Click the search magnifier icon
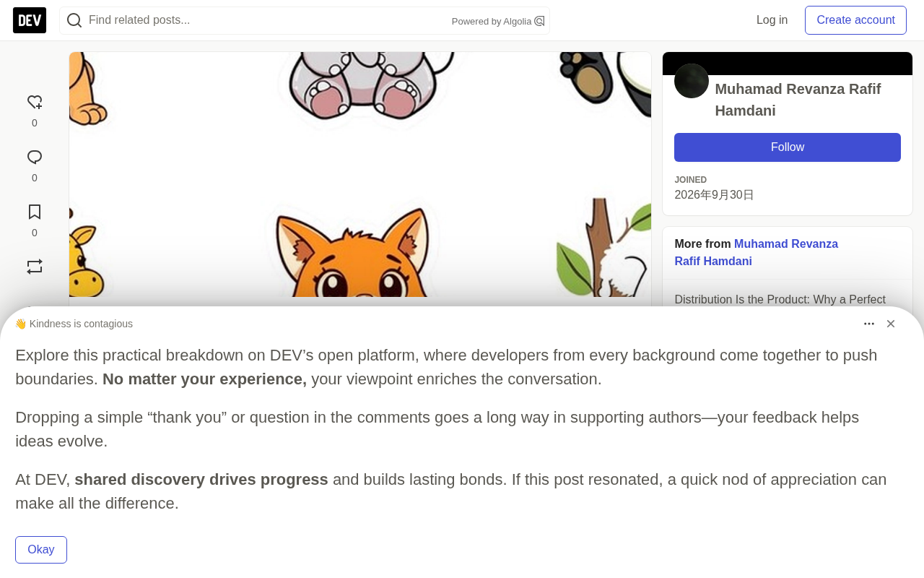Image resolution: width=924 pixels, height=578 pixels. 74,20
